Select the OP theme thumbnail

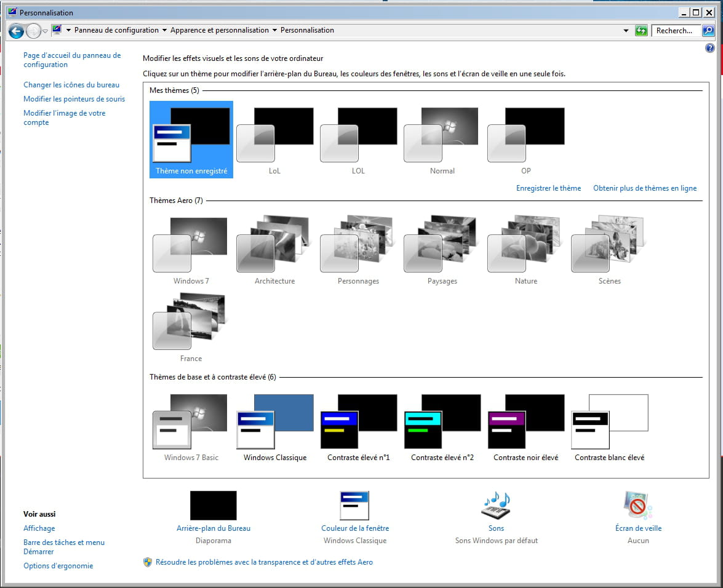click(526, 140)
